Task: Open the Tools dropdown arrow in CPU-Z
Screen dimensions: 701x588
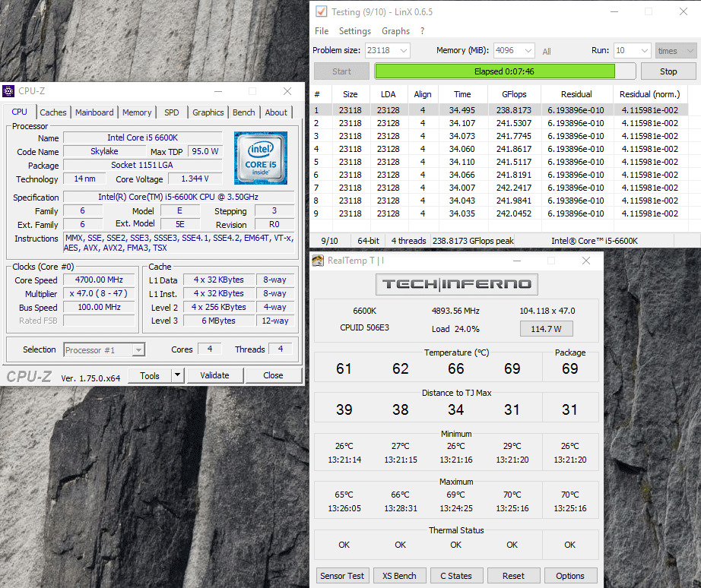Action: pyautogui.click(x=177, y=375)
